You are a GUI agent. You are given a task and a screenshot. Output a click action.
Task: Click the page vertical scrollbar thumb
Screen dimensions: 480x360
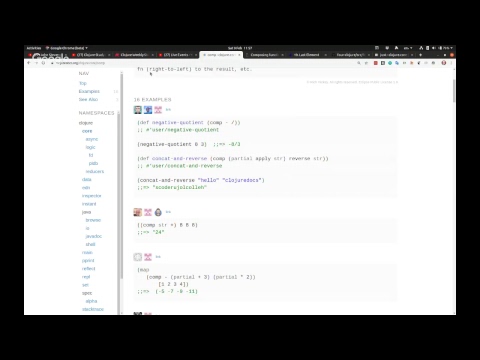click(454, 91)
